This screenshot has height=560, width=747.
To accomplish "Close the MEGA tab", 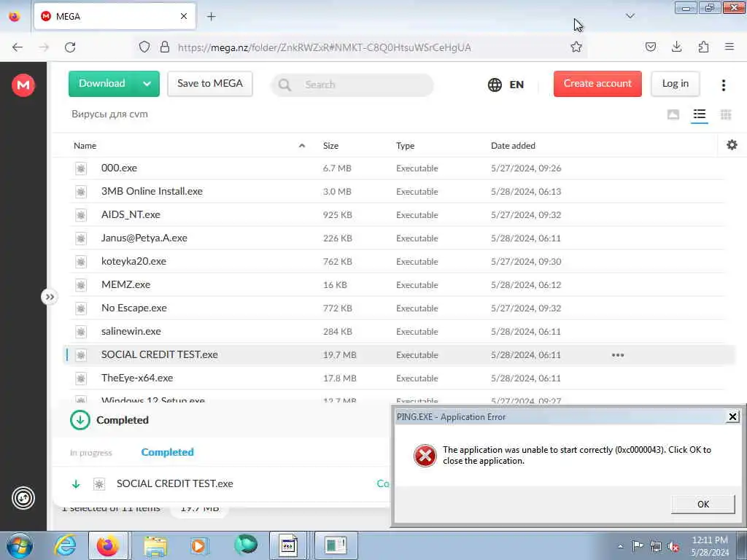I will click(x=183, y=17).
